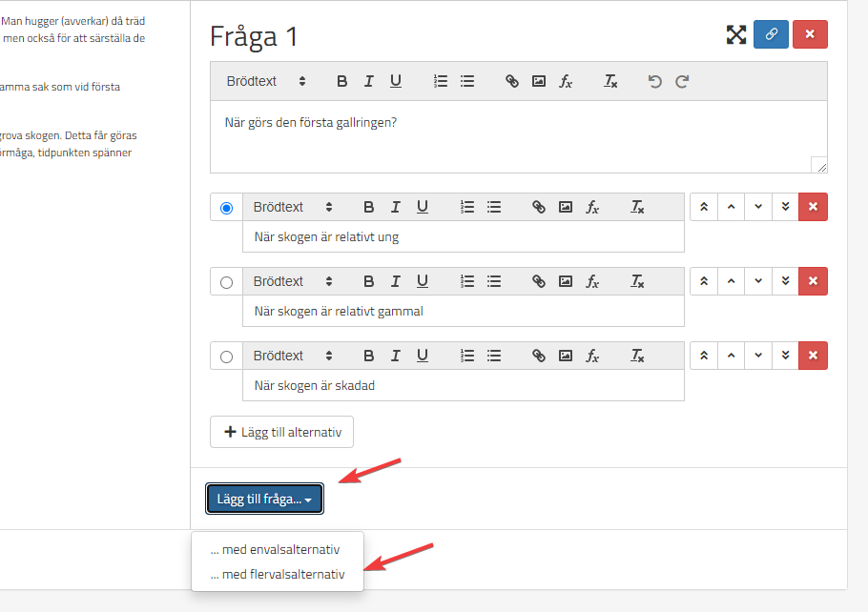Insert an image in the question editor

[x=539, y=82]
